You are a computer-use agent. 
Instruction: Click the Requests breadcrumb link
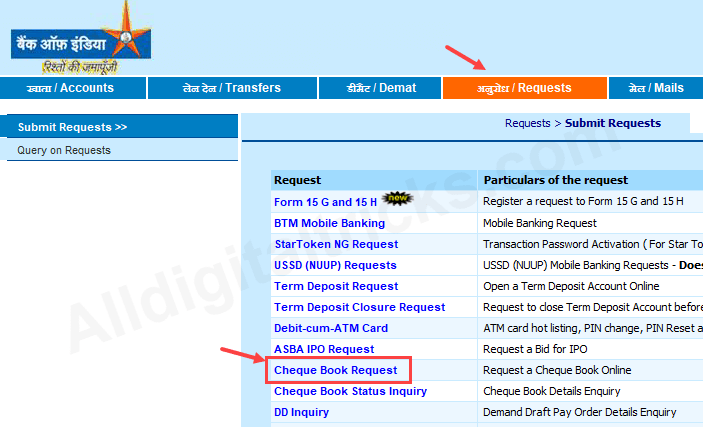(x=527, y=123)
